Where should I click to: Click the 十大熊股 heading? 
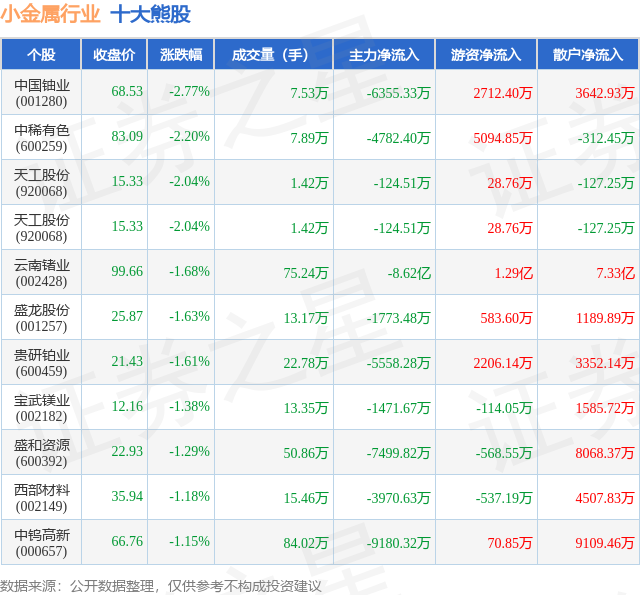151,14
